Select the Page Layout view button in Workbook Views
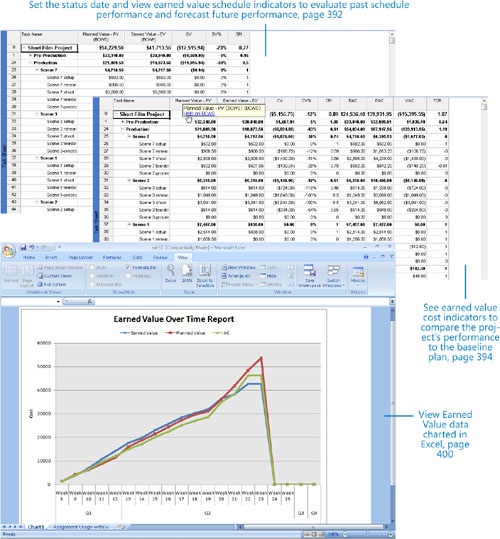 click(x=27, y=275)
